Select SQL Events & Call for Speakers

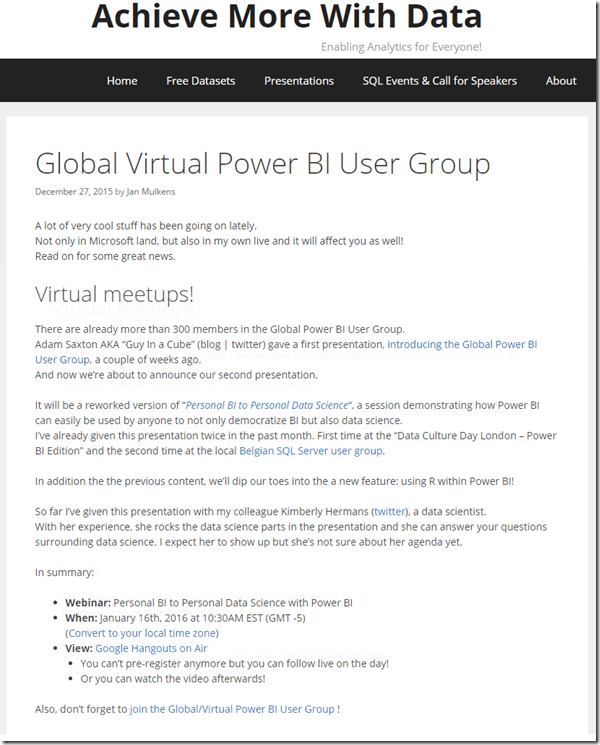coord(440,81)
